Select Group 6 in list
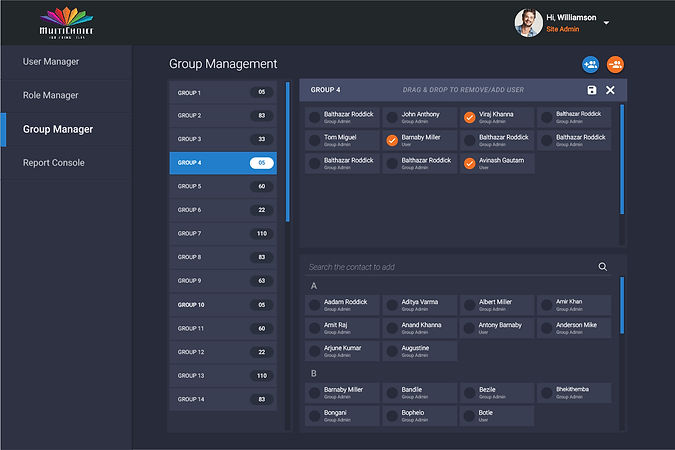 [x=223, y=210]
